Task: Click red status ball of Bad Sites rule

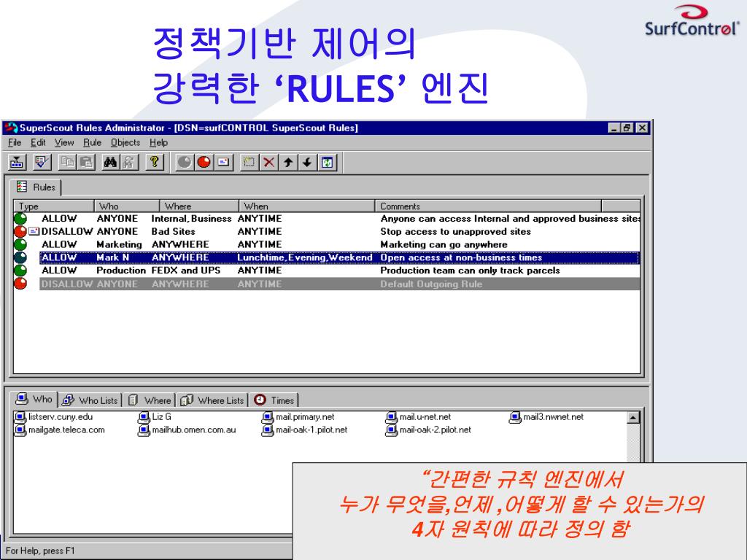Action: (20, 231)
